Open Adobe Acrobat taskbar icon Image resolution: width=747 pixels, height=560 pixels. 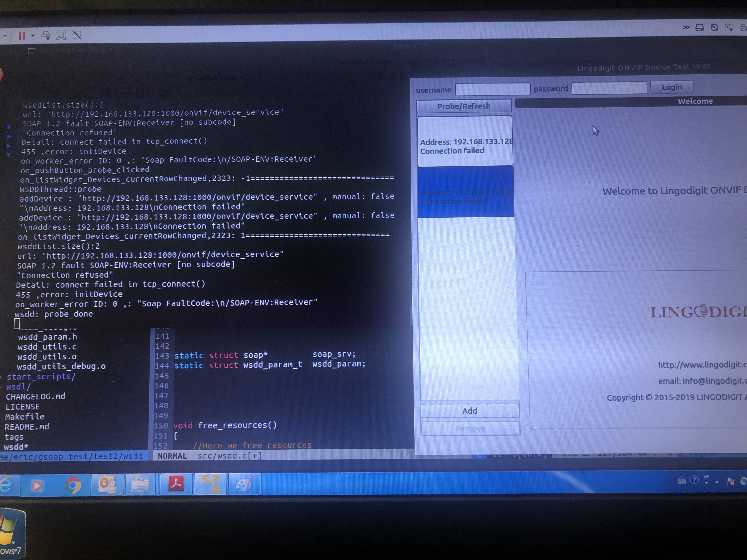click(176, 484)
